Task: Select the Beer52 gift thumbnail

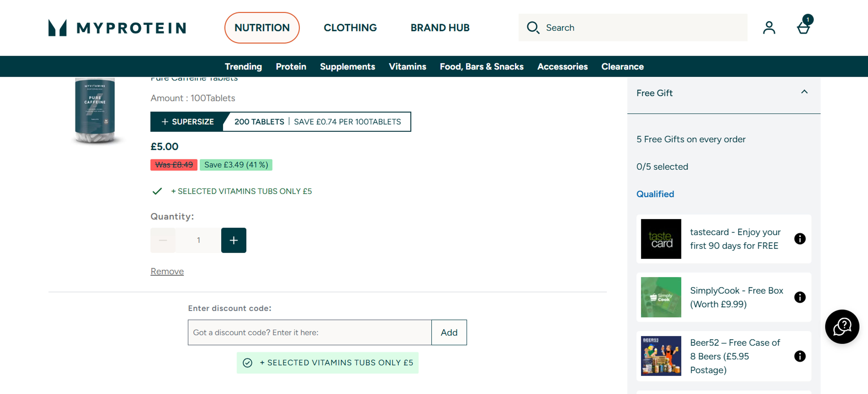Action: [661, 356]
